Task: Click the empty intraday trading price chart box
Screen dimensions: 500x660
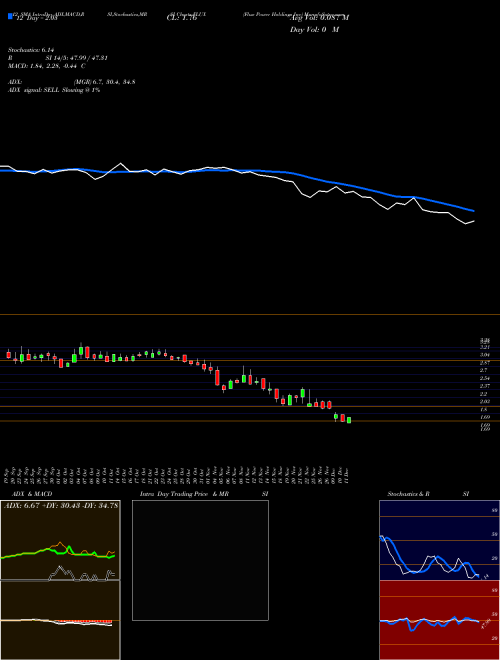Action: tap(200, 560)
